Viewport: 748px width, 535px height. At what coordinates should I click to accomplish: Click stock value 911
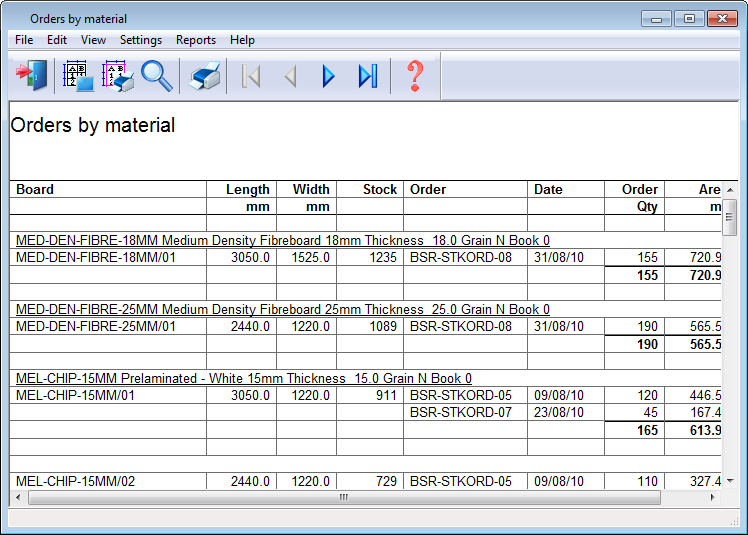386,396
